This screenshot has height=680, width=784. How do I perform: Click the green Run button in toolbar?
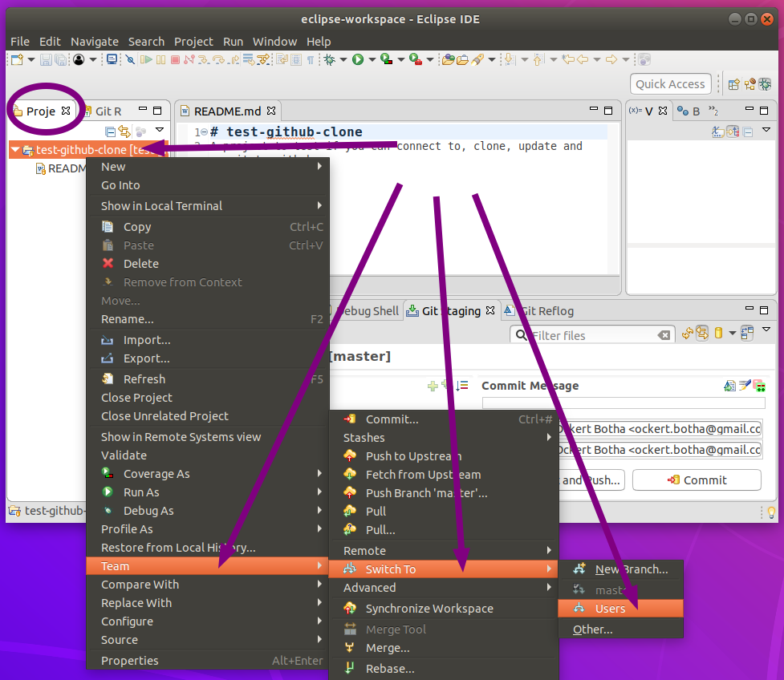coord(358,60)
